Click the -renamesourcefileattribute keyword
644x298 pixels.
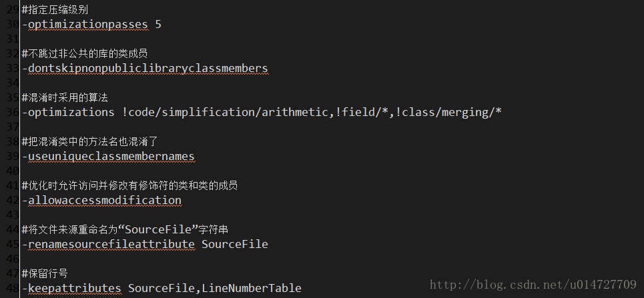click(x=108, y=244)
